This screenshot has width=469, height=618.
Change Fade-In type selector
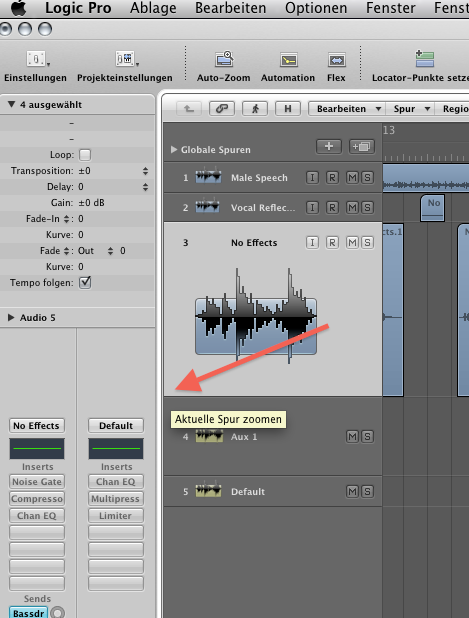(x=66, y=218)
